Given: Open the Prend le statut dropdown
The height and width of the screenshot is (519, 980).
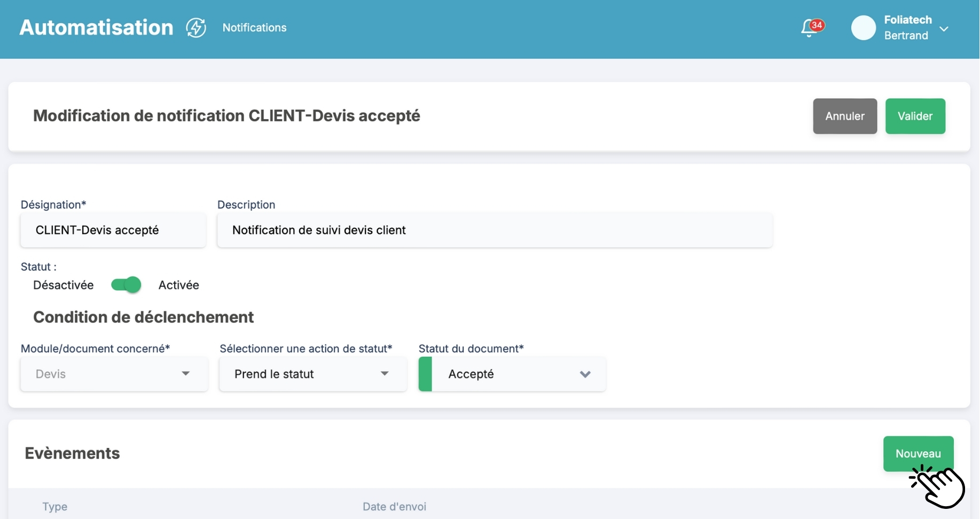Looking at the screenshot, I should pyautogui.click(x=312, y=374).
